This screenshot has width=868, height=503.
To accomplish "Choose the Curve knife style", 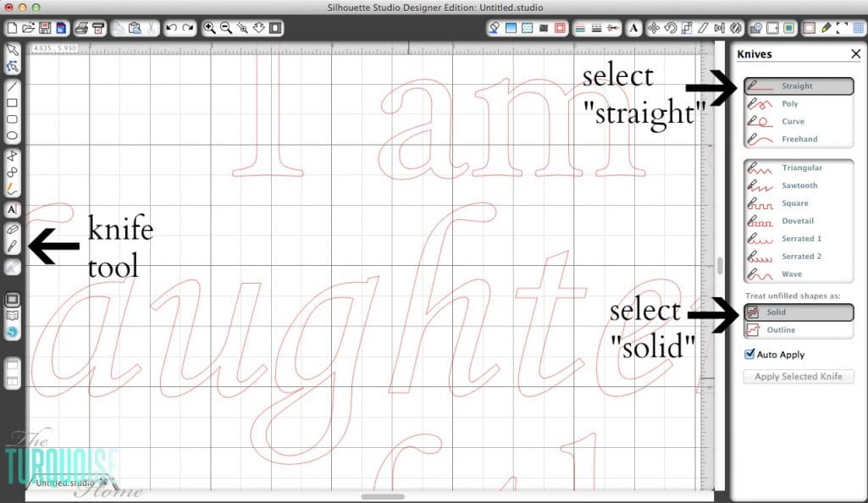I will point(799,121).
